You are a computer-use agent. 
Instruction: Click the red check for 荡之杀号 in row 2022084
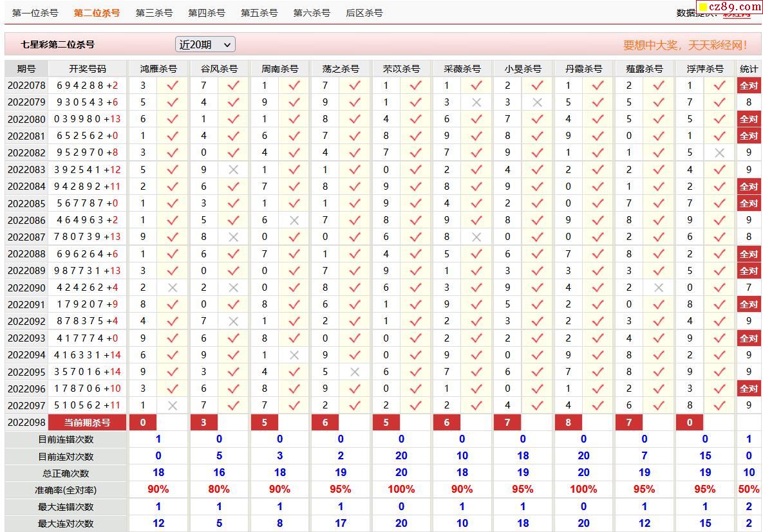(355, 187)
